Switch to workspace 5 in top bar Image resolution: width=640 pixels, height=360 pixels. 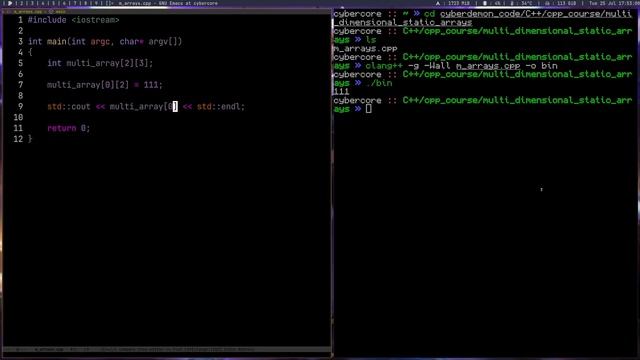53,3
